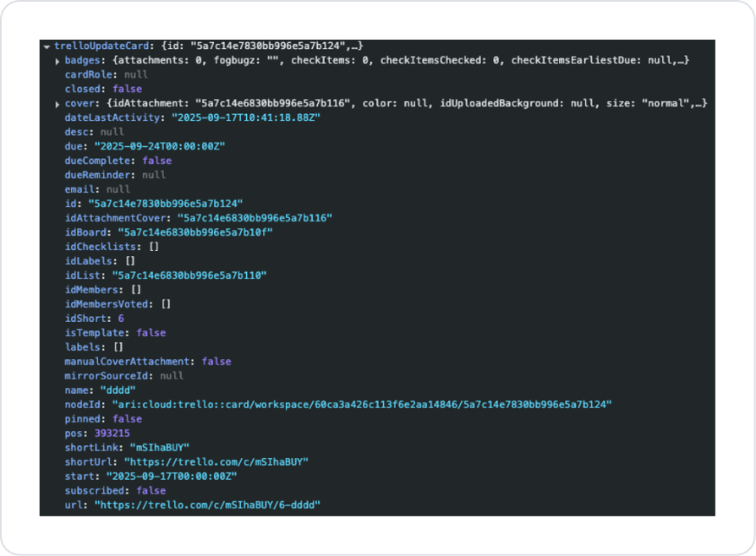This screenshot has height=556, width=756.
Task: Click the pos value 393215
Action: click(112, 433)
